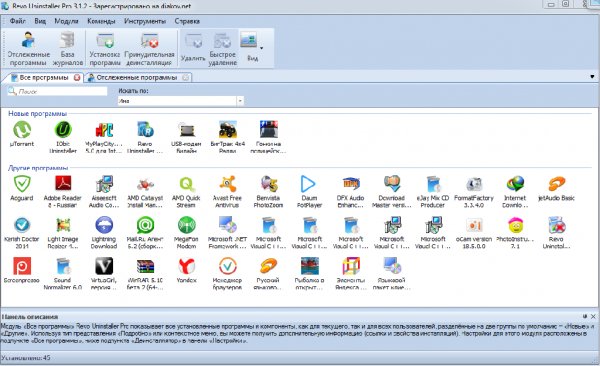The height and width of the screenshot is (366, 600).
Task: Select the Рыбалка в открытом море icon
Action: pos(309,266)
